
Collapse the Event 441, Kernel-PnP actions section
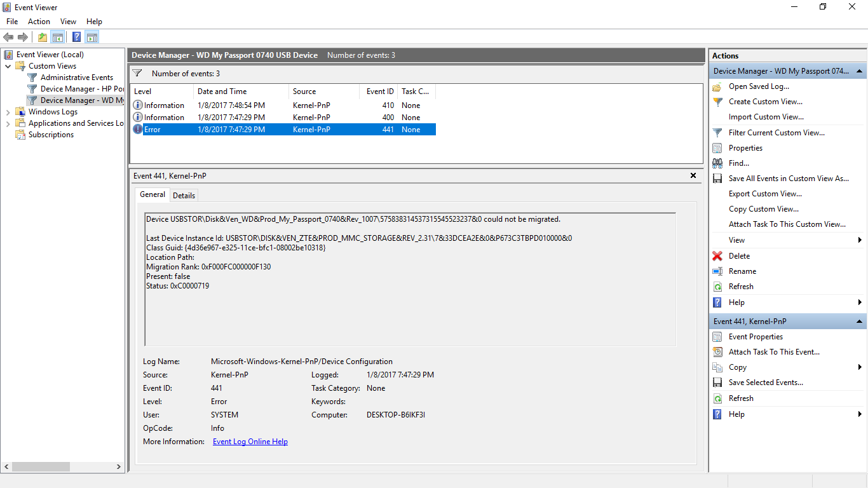[859, 321]
